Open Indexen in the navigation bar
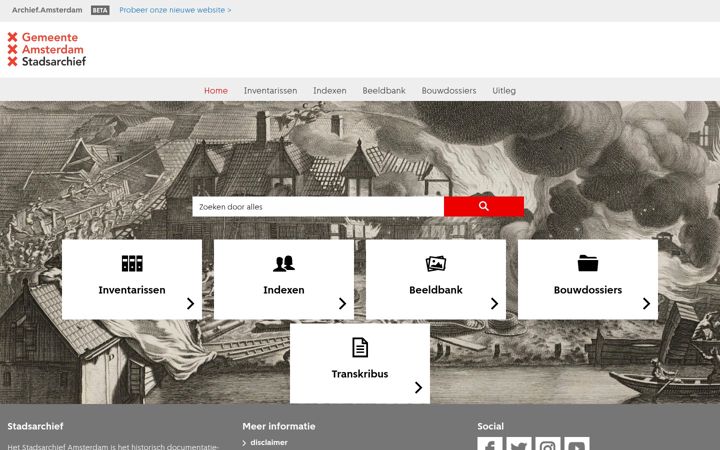Screen dimensions: 720x450 pyautogui.click(x=330, y=90)
